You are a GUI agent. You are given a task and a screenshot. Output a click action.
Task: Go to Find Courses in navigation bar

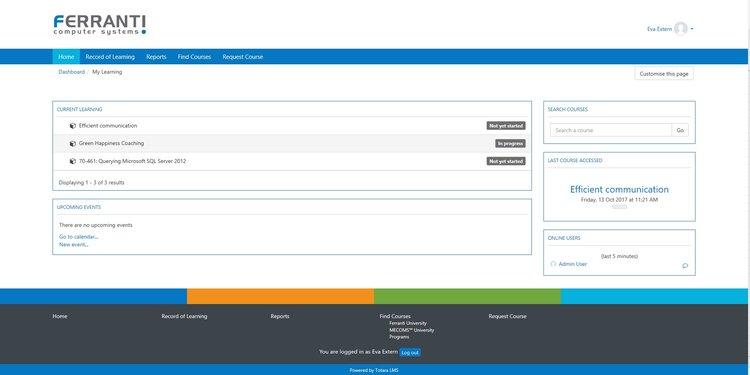pyautogui.click(x=194, y=56)
